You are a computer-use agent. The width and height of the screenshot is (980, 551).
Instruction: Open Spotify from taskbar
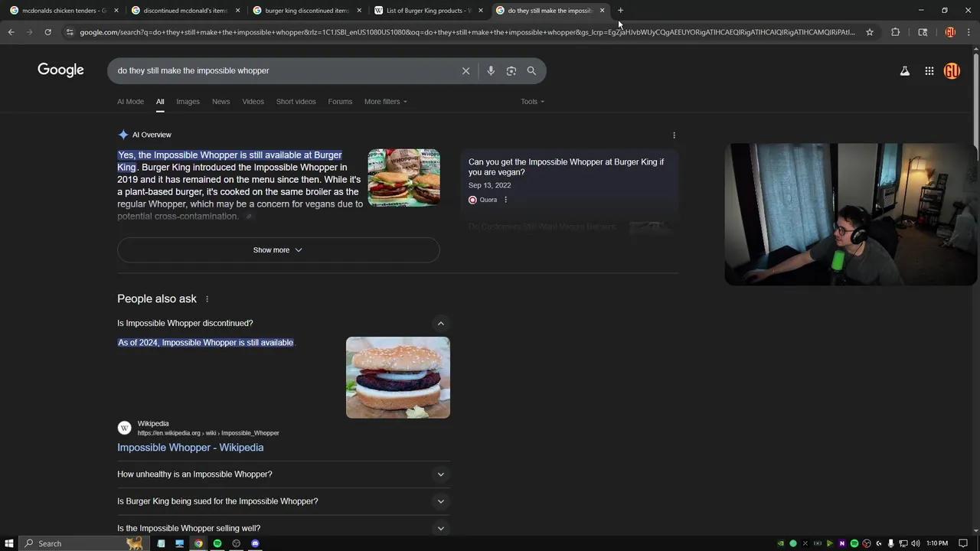pos(217,543)
